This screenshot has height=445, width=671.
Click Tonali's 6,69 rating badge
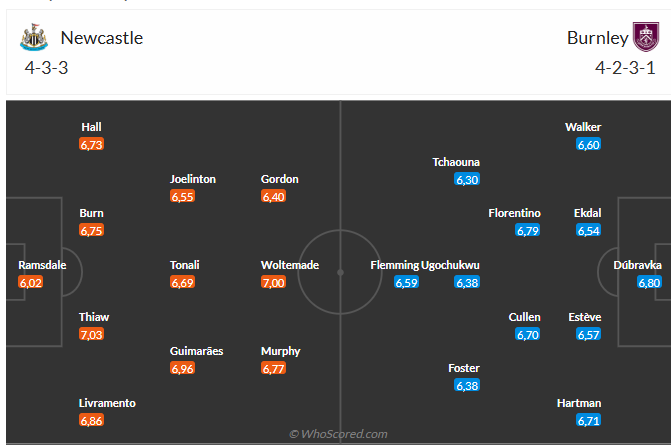182,283
